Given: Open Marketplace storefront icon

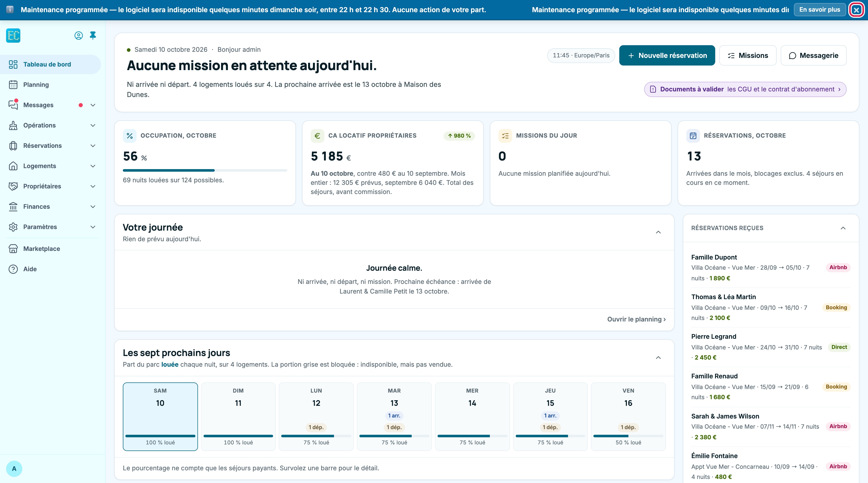Looking at the screenshot, I should coord(13,249).
